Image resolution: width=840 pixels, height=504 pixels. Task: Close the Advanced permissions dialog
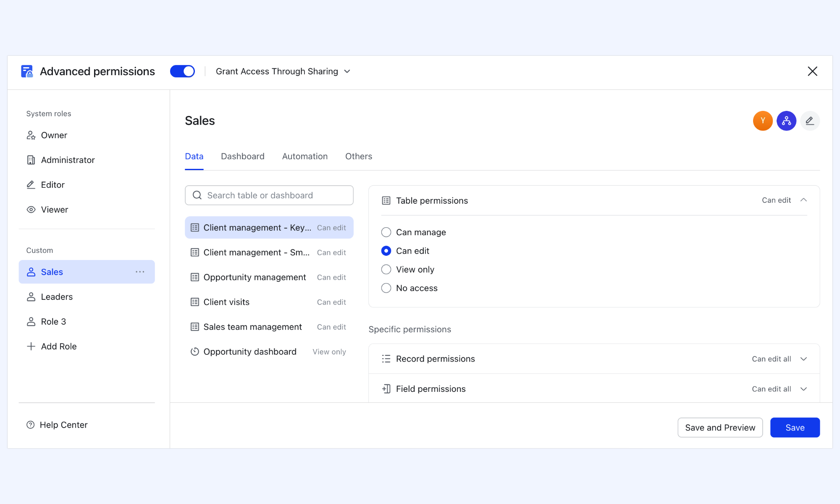pos(812,71)
